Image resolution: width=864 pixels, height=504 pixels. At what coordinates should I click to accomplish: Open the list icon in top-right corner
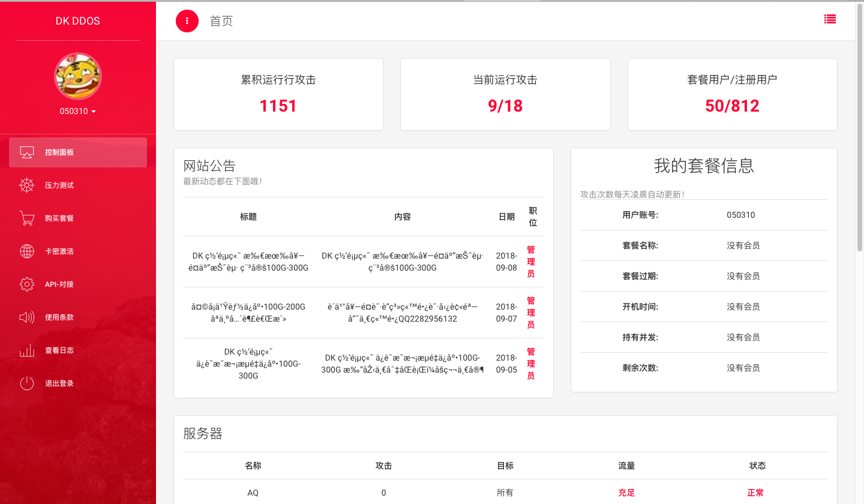(x=830, y=19)
